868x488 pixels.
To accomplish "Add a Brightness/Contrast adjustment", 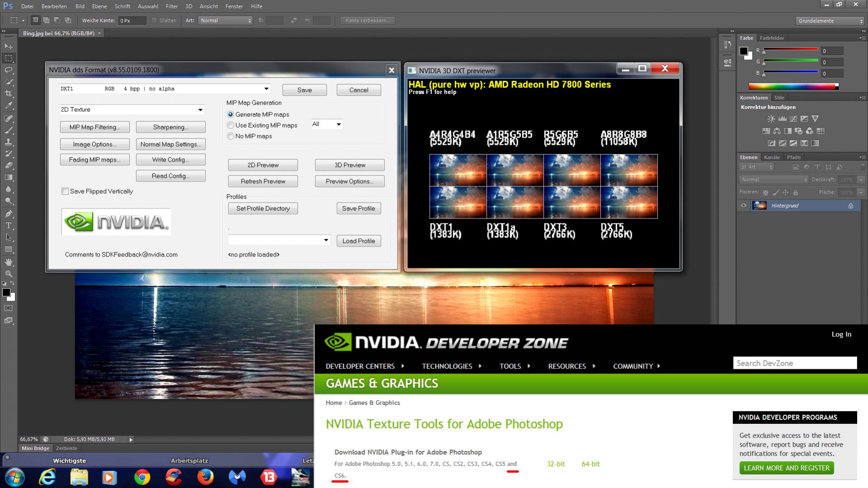I will click(x=771, y=118).
